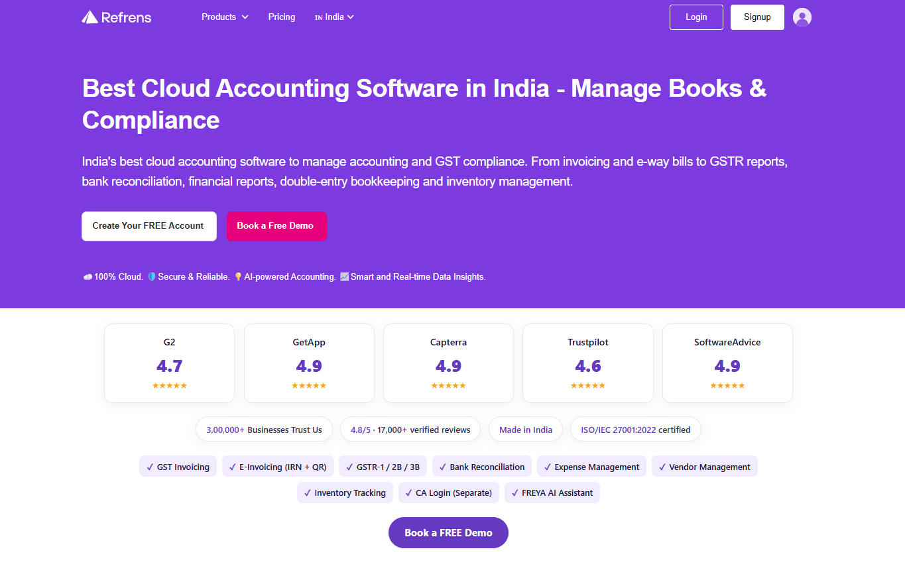The width and height of the screenshot is (905, 588).
Task: Open the India country selector dropdown
Action: point(334,17)
